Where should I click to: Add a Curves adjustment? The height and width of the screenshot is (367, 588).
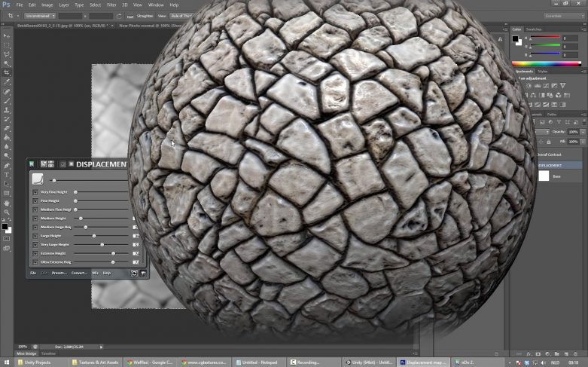click(546, 86)
